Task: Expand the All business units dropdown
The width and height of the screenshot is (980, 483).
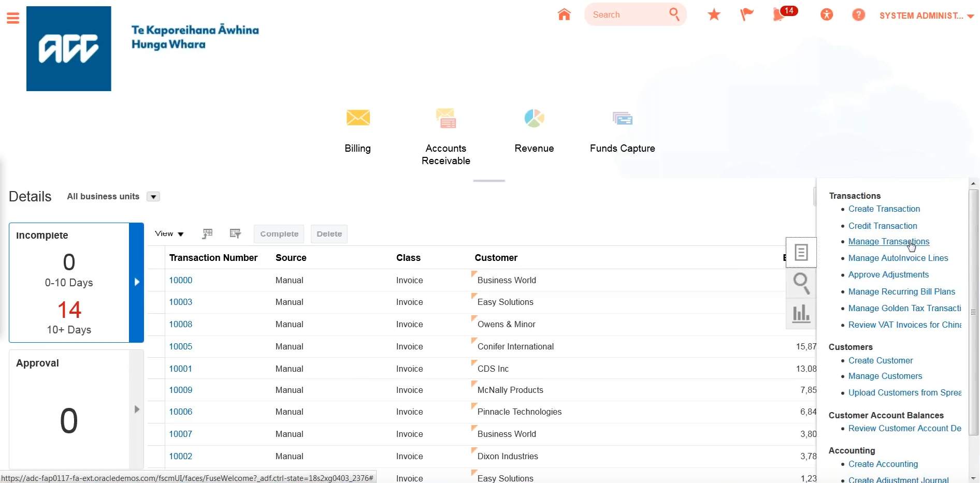Action: coord(153,197)
